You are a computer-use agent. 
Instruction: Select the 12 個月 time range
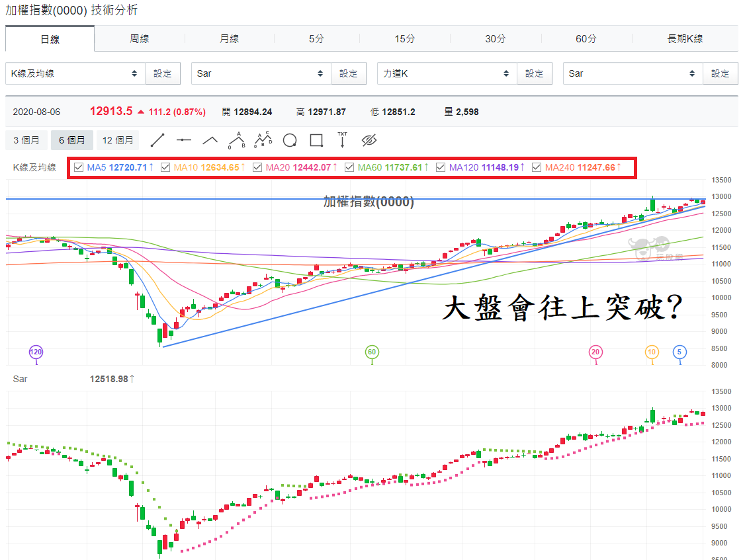tap(118, 140)
